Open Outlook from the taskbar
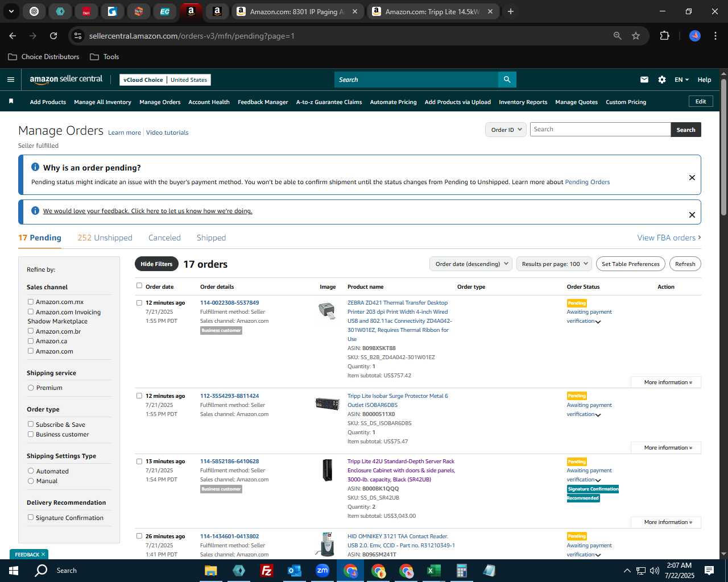728x582 pixels. (294, 571)
